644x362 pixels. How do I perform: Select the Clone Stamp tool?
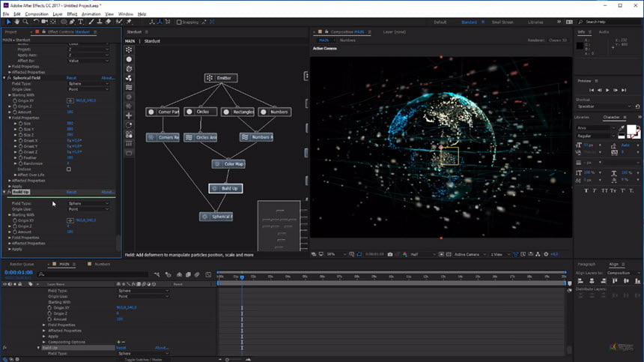pos(100,22)
